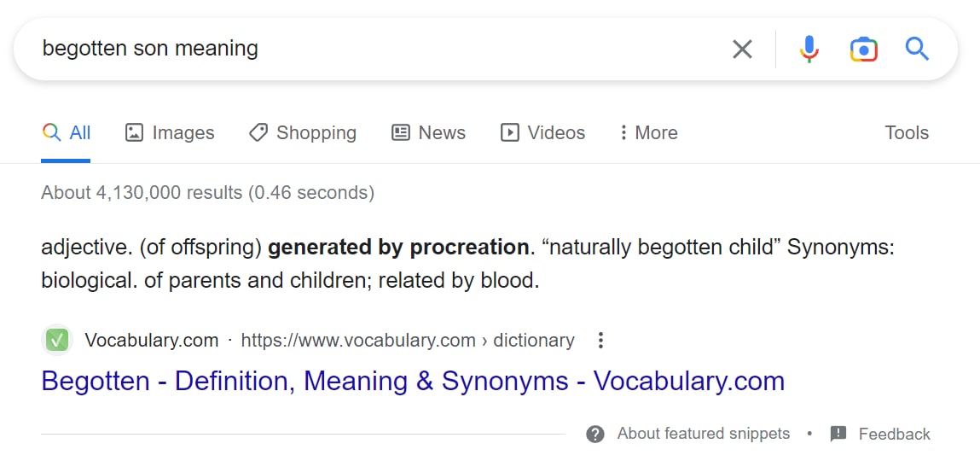Start voice search with the microphone icon
Screen dimensions: 980x467
pos(809,49)
